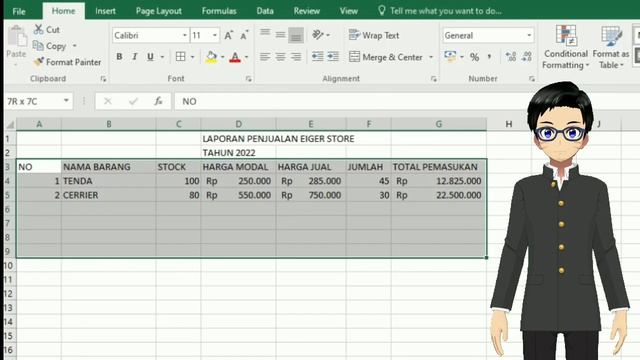640x360 pixels.
Task: Click the Cut scissors icon
Action: [x=39, y=29]
